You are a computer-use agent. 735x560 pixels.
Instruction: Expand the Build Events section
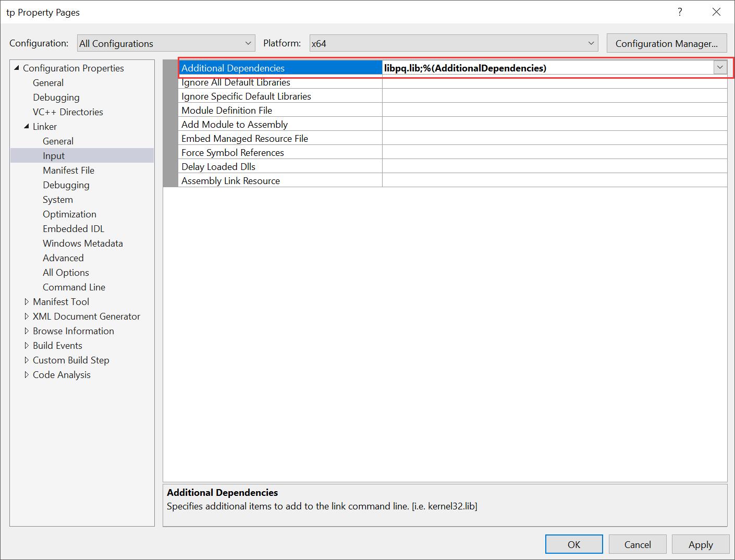[28, 345]
